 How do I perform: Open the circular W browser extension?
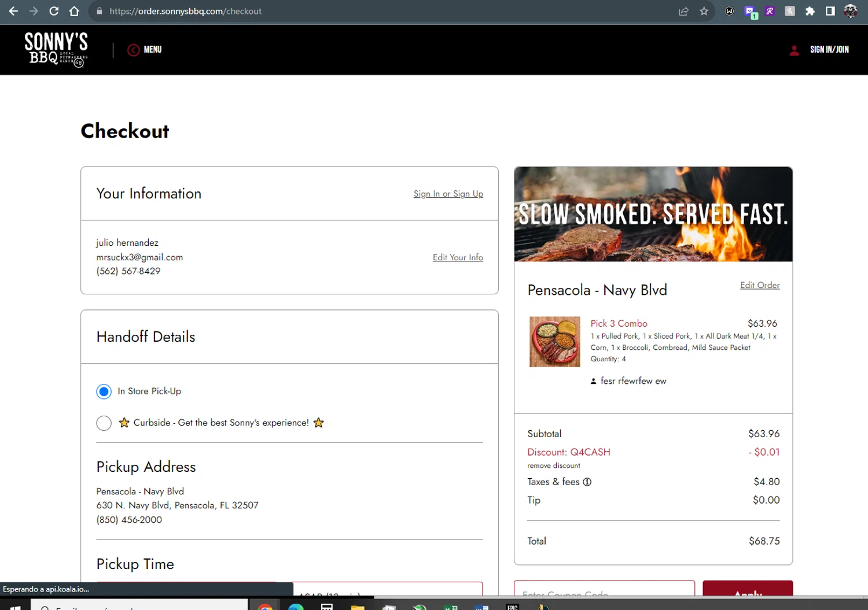pyautogui.click(x=729, y=11)
